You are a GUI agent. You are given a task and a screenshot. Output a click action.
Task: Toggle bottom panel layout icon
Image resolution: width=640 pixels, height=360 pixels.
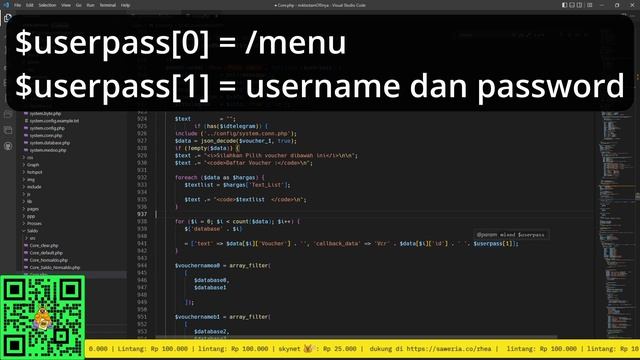tap(572, 5)
